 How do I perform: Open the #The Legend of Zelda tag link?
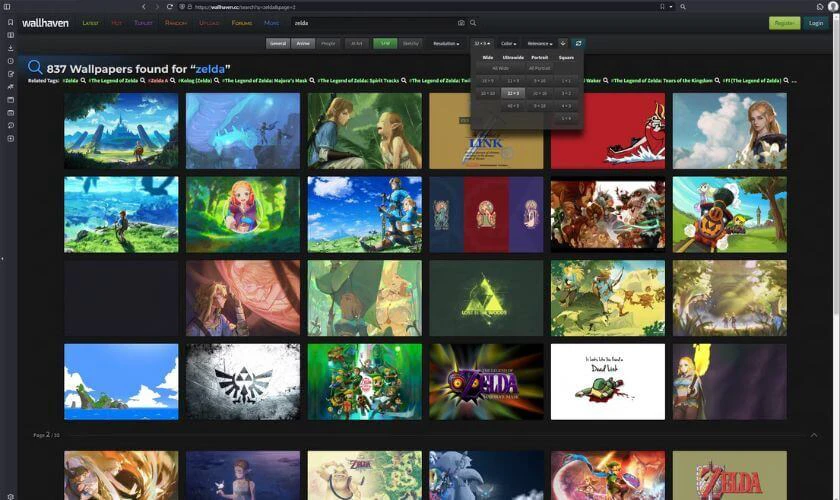coord(114,80)
